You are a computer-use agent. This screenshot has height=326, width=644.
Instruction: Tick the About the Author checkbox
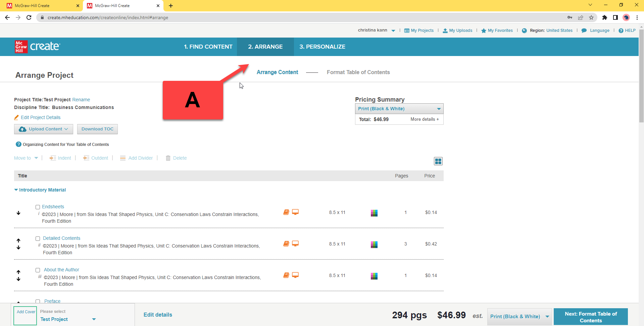click(38, 270)
